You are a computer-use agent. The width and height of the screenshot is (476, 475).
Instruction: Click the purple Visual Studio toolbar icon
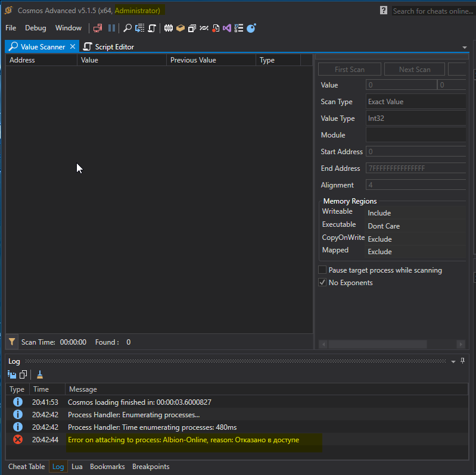(x=227, y=28)
